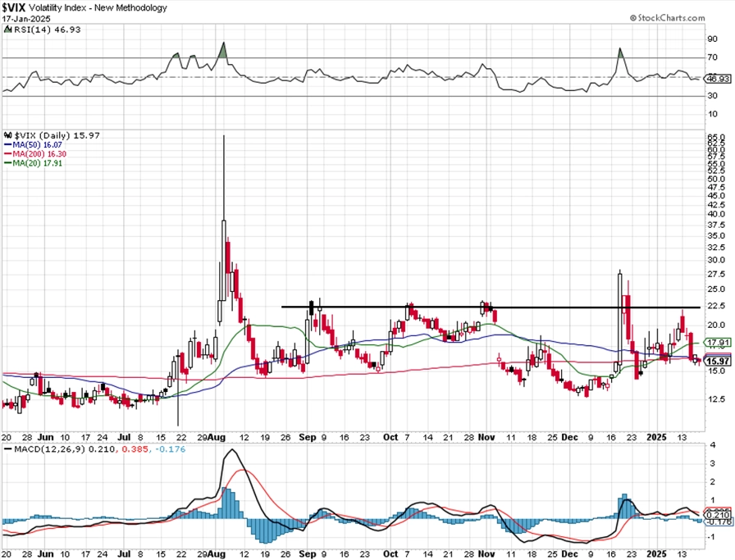
Task: Click the tall August spike candlestick wick
Action: pyautogui.click(x=224, y=177)
